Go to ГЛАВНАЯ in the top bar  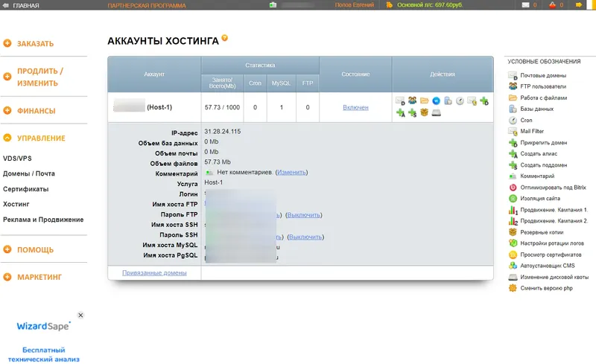click(x=26, y=5)
